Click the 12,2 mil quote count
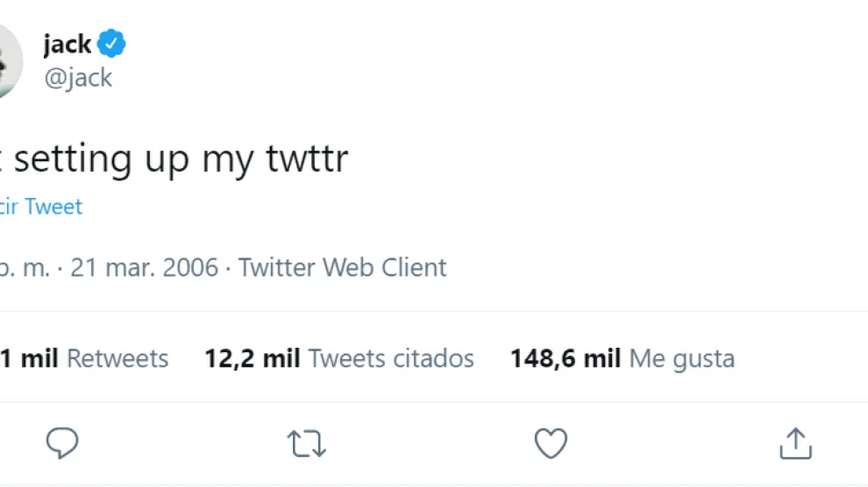Screen dimensions: 868x487 [x=253, y=358]
